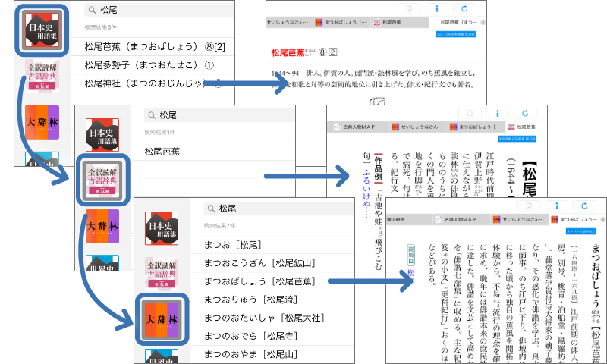Viewport: 607px width, 364px height.
Task: Select 全訳読解古語辞典 icon in the 3-result search panel
Action: click(42, 76)
